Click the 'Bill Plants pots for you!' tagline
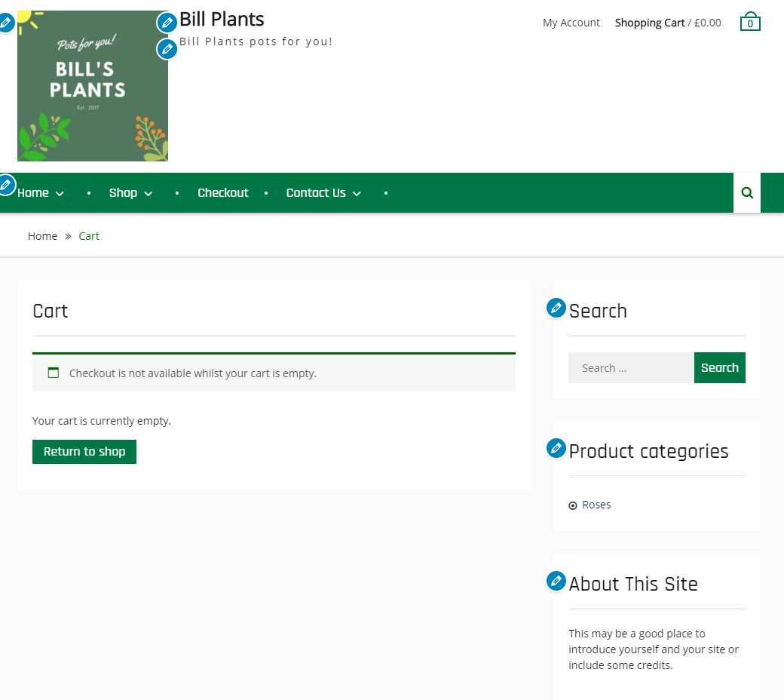 [256, 41]
